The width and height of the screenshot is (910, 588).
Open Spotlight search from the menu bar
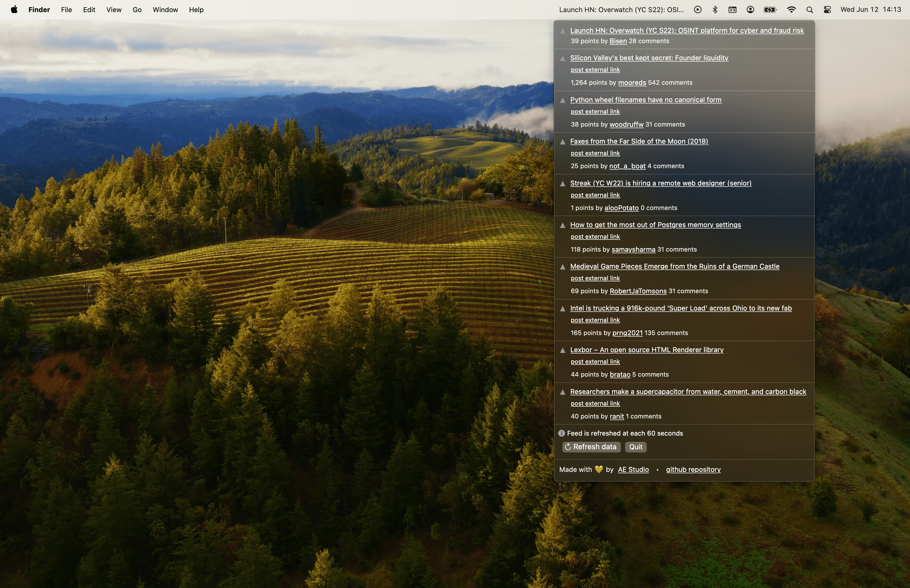point(809,9)
